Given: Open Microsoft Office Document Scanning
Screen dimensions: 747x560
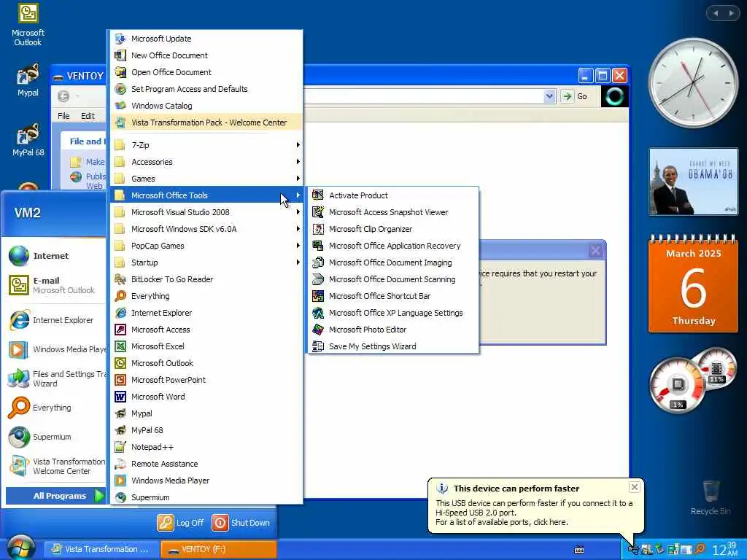Looking at the screenshot, I should point(393,279).
